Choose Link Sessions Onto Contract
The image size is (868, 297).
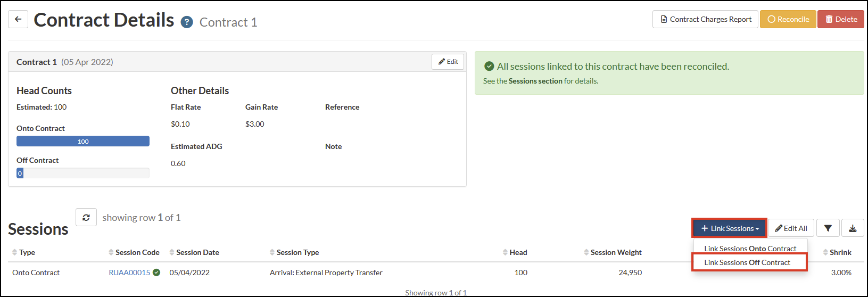point(750,249)
